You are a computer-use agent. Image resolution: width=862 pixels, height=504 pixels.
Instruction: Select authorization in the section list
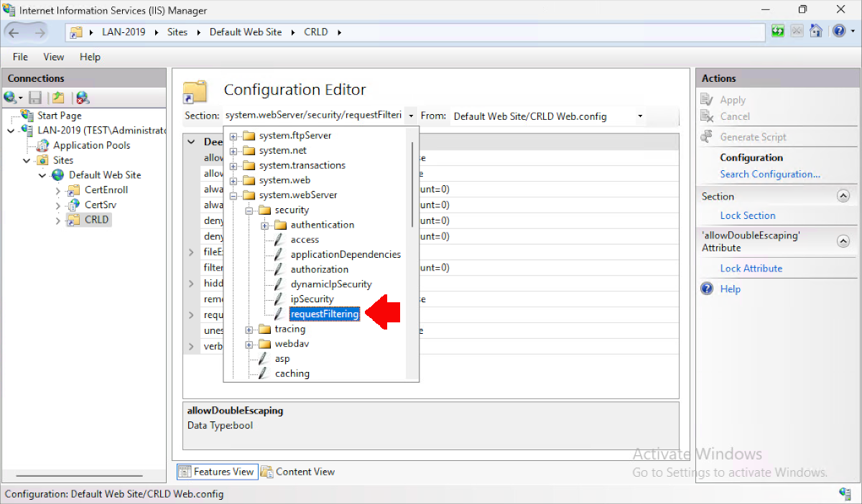coord(320,270)
